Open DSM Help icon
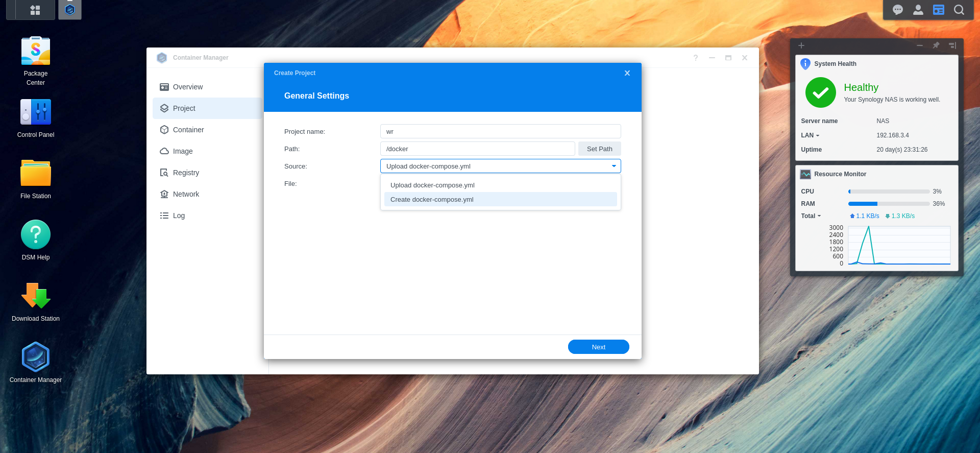Image resolution: width=980 pixels, height=453 pixels. [x=36, y=235]
